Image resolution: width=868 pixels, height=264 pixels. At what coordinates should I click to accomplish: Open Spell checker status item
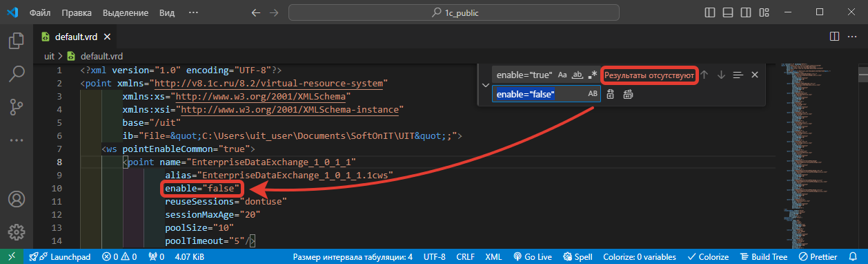tap(578, 256)
